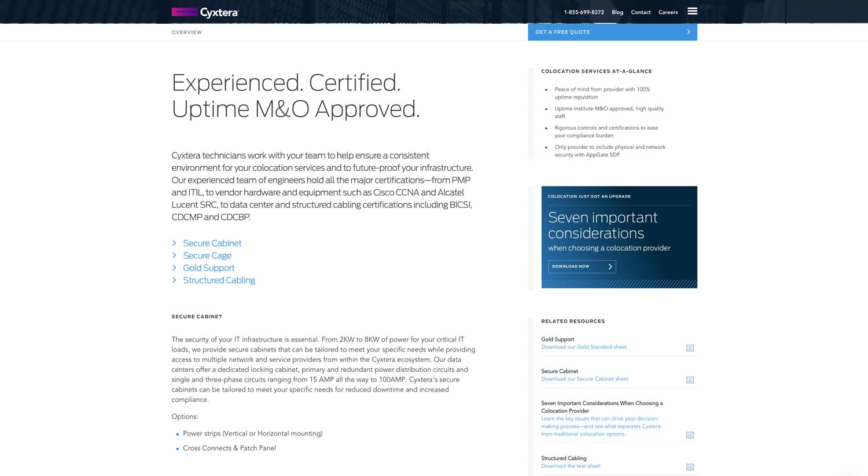
Task: Open the Blog page
Action: 617,12
